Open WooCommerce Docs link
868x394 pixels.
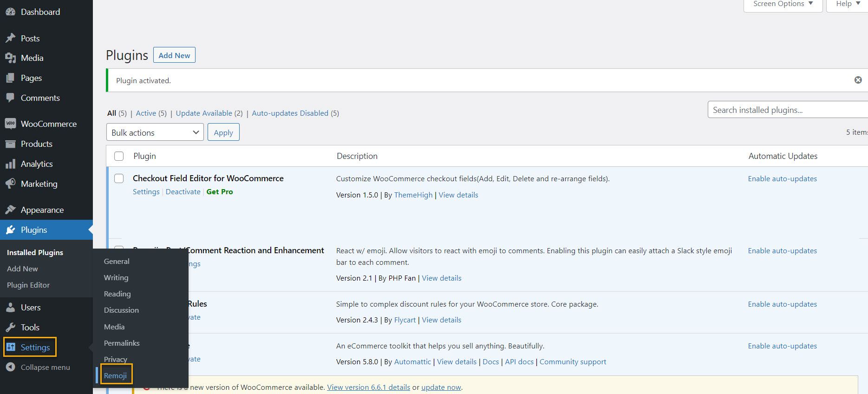click(x=490, y=362)
